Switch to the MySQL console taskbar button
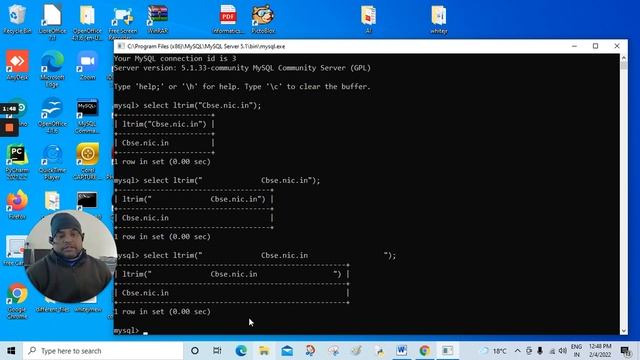Viewport: 640px width, 360px height. 447,351
